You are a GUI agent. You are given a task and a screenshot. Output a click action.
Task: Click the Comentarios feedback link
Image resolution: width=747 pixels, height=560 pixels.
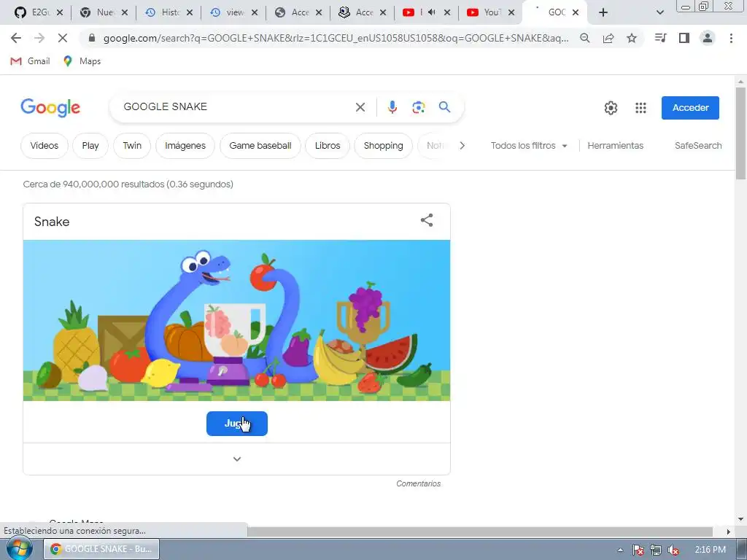[x=418, y=483]
